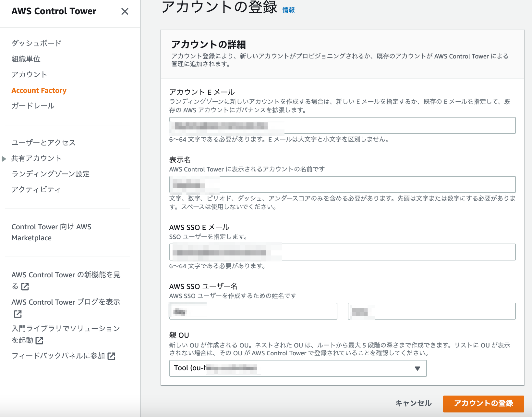Go to ユーザーとアクセス

pos(43,143)
